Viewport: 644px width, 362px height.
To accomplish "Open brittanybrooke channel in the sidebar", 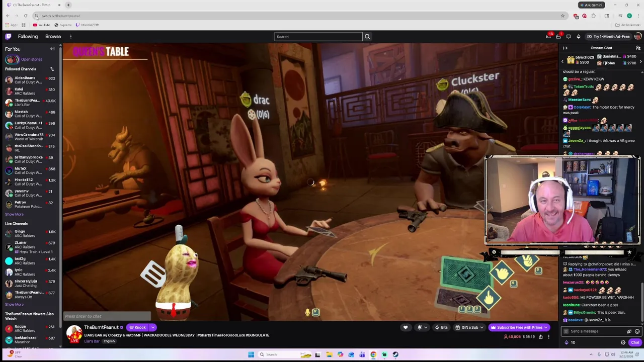I will coord(30,159).
